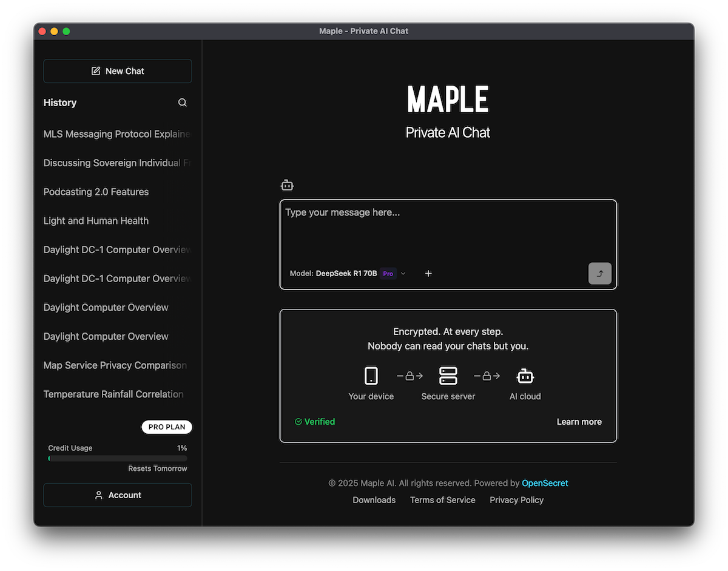The width and height of the screenshot is (728, 571).
Task: Click the window title Maple - Private AI Chat
Action: pos(364,31)
